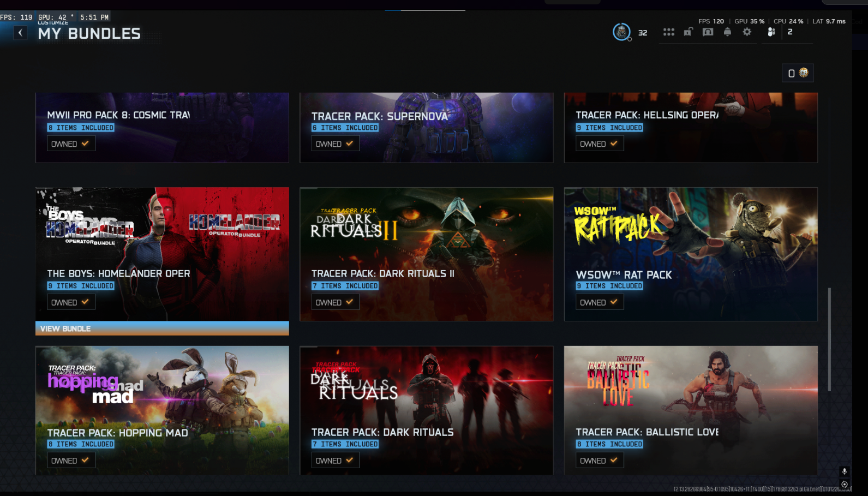Click the Owned button on Tracer Pack: Supernova

click(x=336, y=144)
